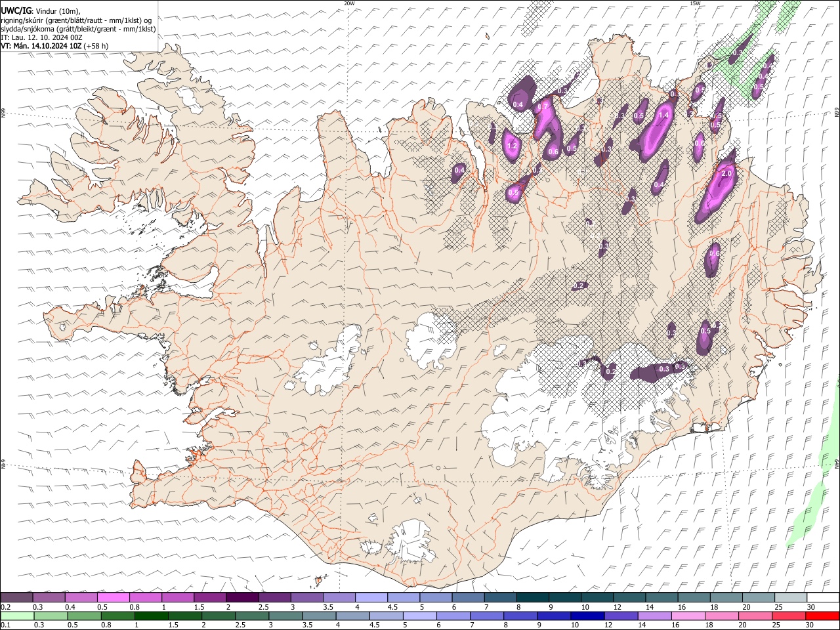Viewport: 840px width, 630px height.
Task: Pick the 4 lavender swatch, upper legend row
Action: pos(371,597)
